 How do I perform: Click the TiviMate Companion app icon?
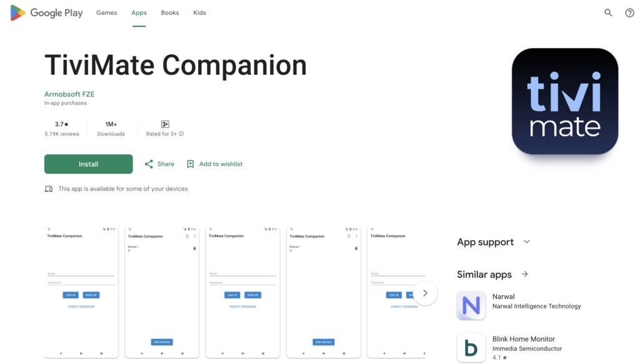(x=564, y=101)
